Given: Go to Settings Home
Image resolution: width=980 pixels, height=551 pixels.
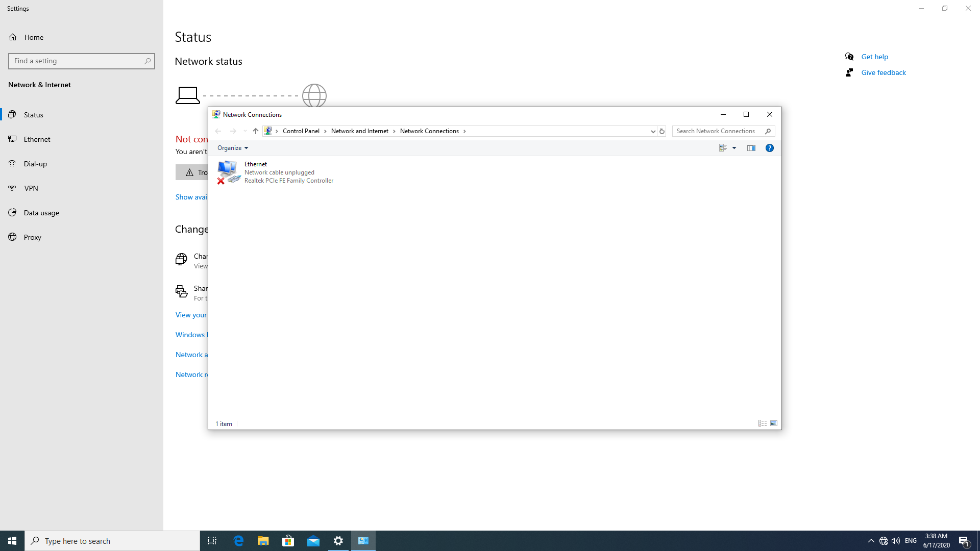Looking at the screenshot, I should 82,37.
